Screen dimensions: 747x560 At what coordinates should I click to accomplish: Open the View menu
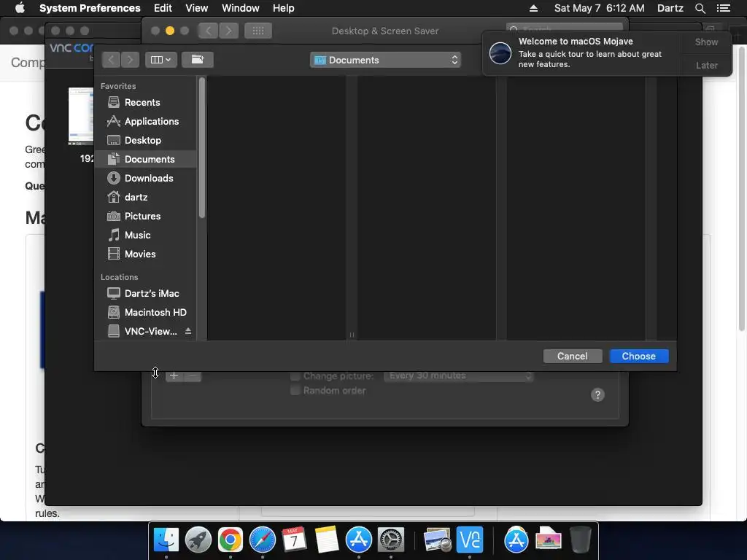[x=197, y=8]
